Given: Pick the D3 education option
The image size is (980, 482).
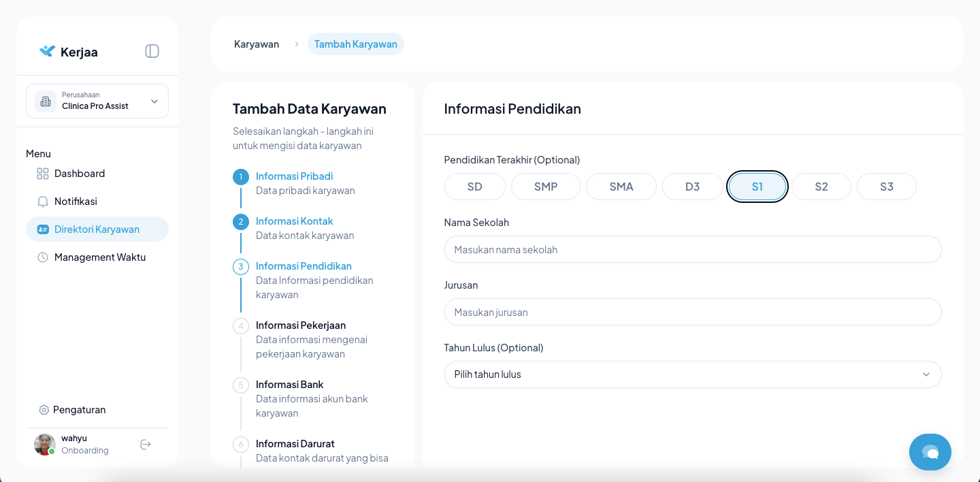Looking at the screenshot, I should click(692, 187).
